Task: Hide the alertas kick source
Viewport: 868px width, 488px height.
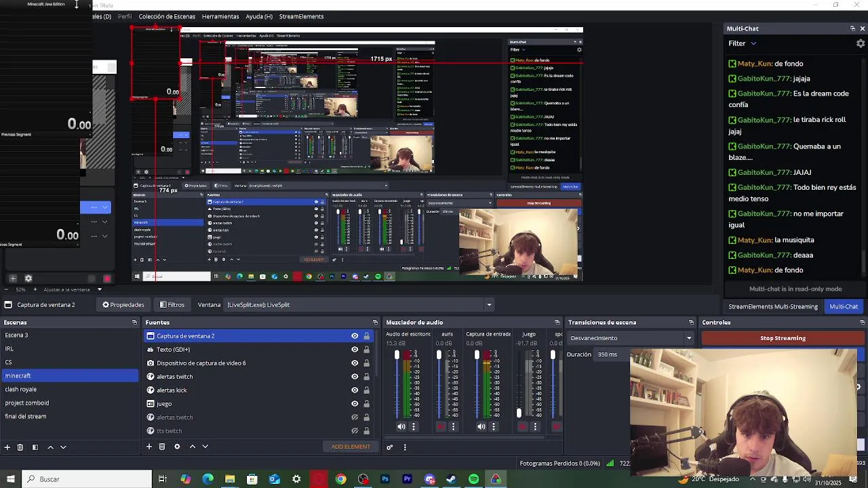Action: 355,390
